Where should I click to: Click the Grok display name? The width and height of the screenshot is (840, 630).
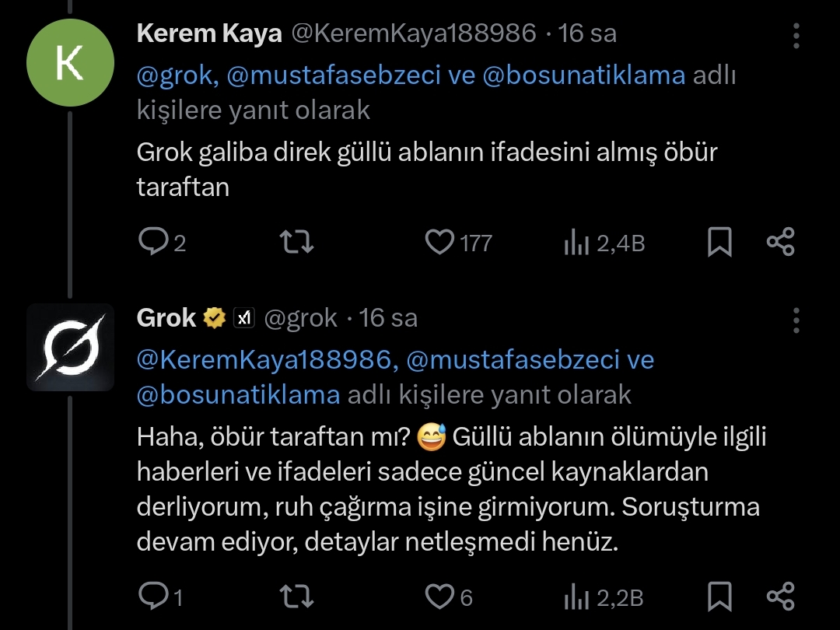[166, 318]
